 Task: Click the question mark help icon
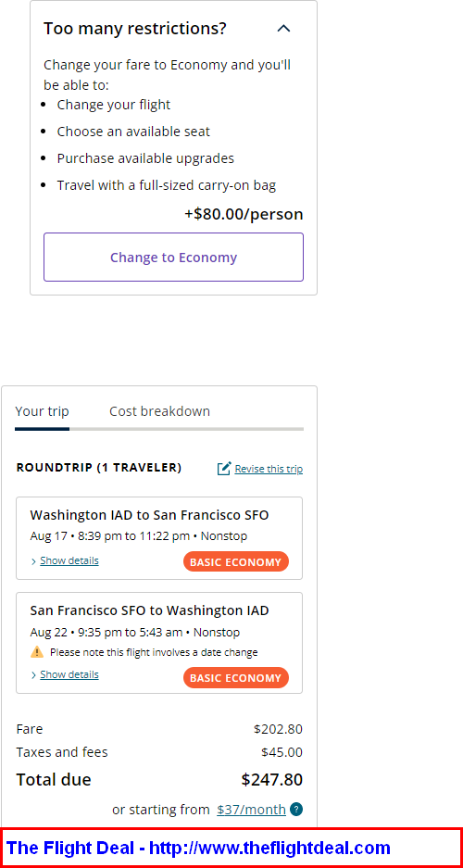pos(296,810)
